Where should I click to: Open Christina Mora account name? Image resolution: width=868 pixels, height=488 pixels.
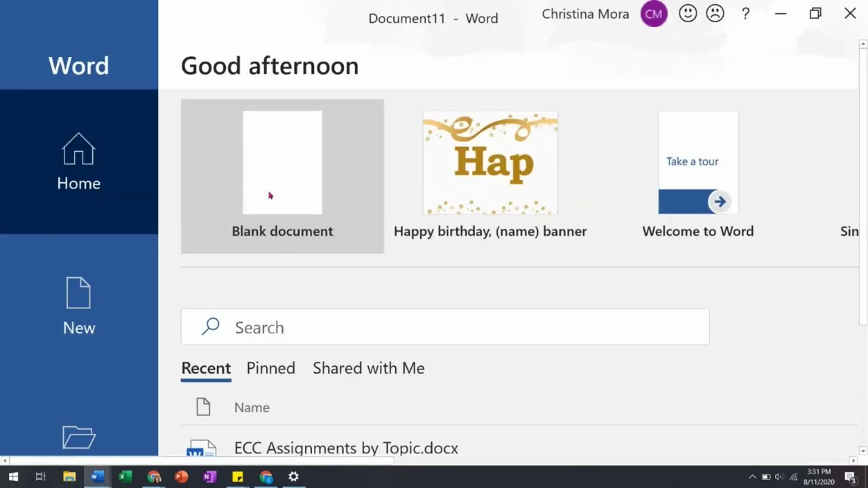pos(585,14)
